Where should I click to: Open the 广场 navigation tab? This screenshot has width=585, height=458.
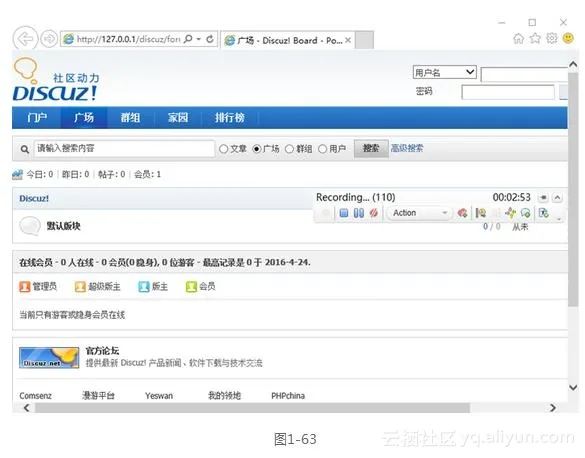[x=84, y=118]
